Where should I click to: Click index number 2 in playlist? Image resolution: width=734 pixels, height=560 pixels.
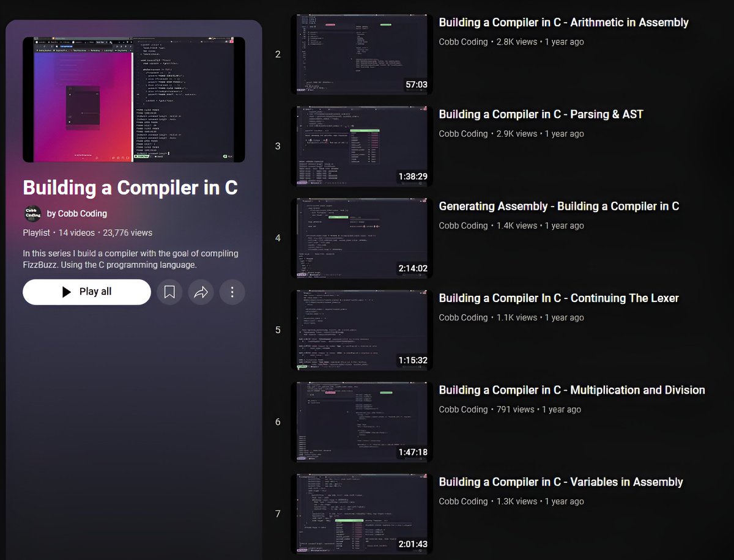click(x=278, y=54)
